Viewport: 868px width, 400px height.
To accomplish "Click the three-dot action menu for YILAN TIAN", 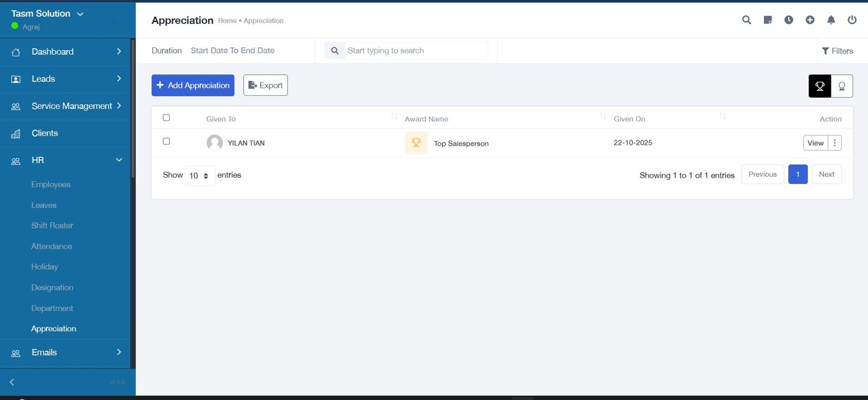I will (x=835, y=143).
